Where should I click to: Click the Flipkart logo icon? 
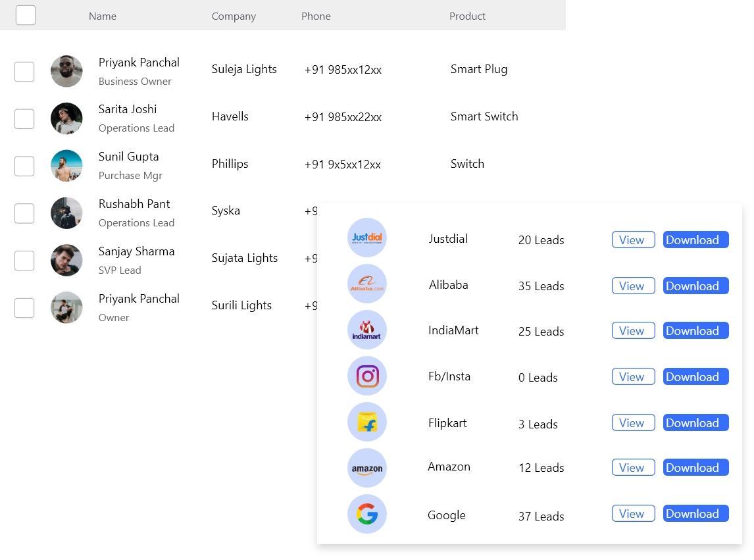pos(367,422)
